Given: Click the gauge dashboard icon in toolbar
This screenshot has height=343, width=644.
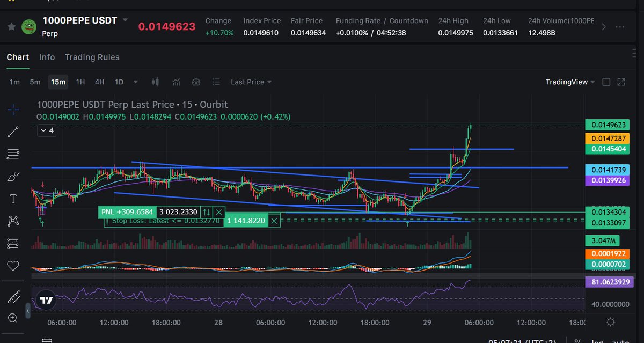Looking at the screenshot, I should pyautogui.click(x=196, y=82).
